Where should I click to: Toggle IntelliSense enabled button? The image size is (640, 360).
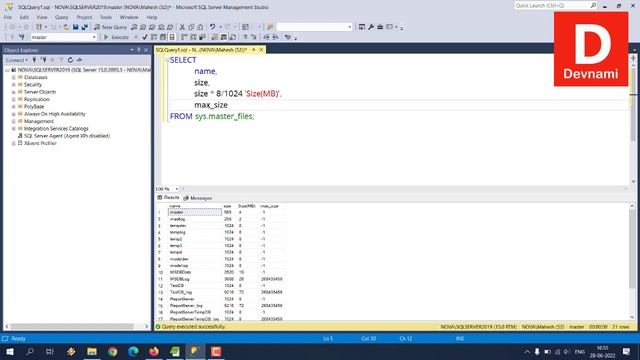[172, 37]
